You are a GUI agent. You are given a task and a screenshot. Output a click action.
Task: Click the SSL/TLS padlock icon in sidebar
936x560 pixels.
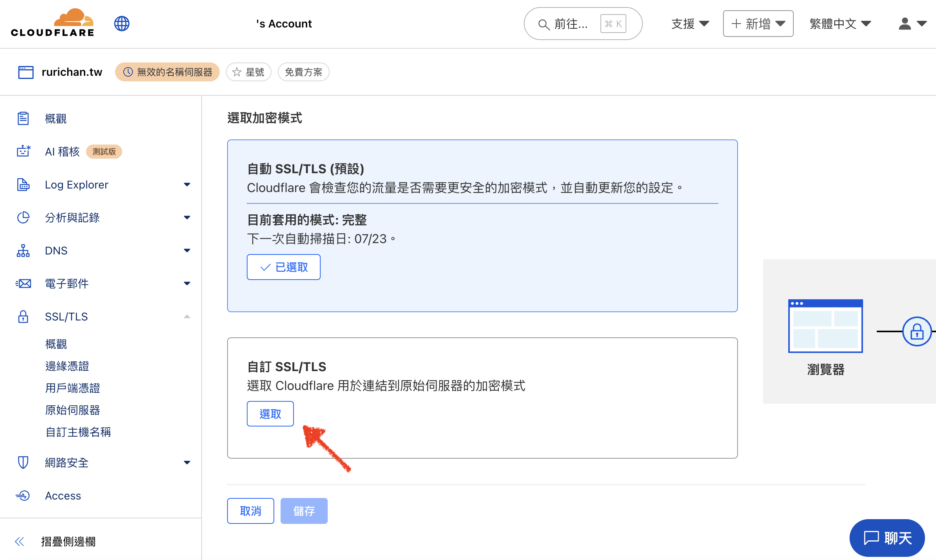(x=23, y=317)
